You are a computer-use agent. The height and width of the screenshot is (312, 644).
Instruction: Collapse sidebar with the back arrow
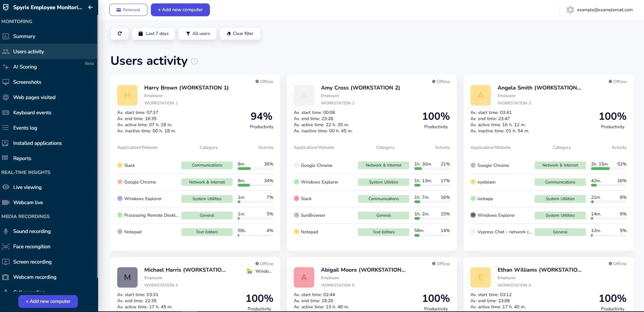pyautogui.click(x=90, y=7)
